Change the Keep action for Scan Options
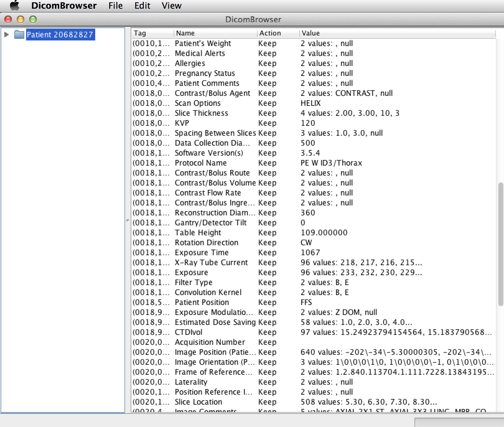504x427 pixels. (x=267, y=103)
